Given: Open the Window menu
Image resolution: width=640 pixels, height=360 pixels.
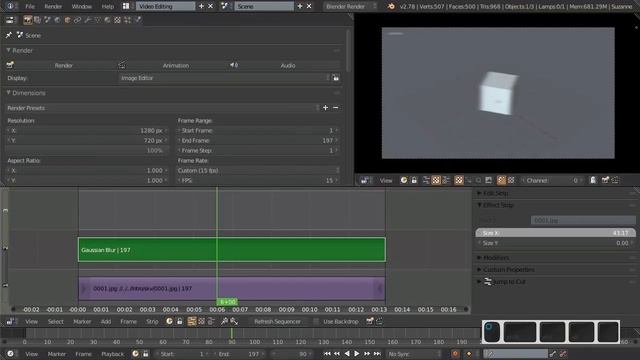Looking at the screenshot, I should pos(82,6).
